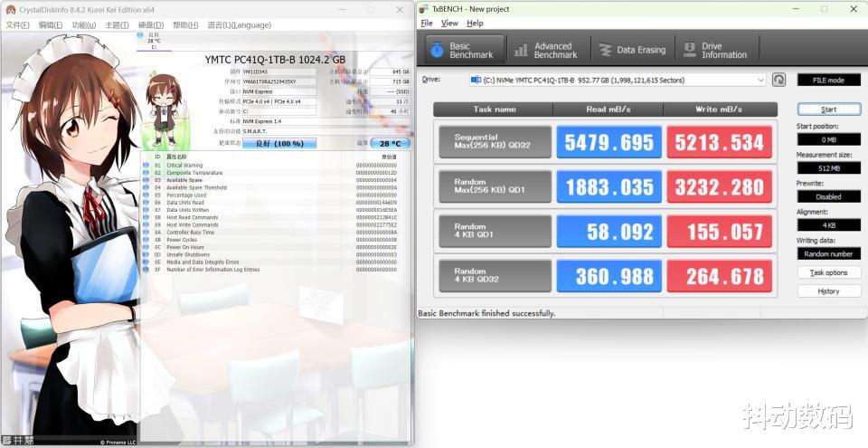This screenshot has height=448, width=868.
Task: Open the Drive Information tab
Action: pyautogui.click(x=717, y=50)
